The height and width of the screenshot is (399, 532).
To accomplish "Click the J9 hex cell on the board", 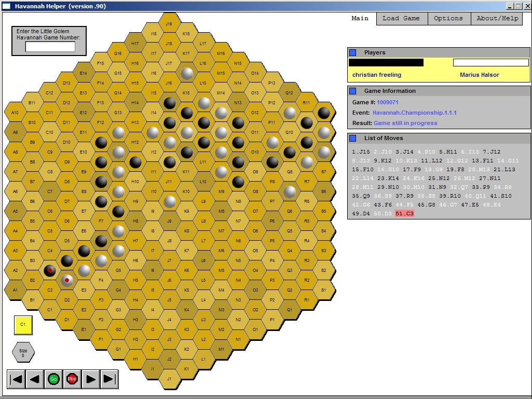I will tap(169, 221).
